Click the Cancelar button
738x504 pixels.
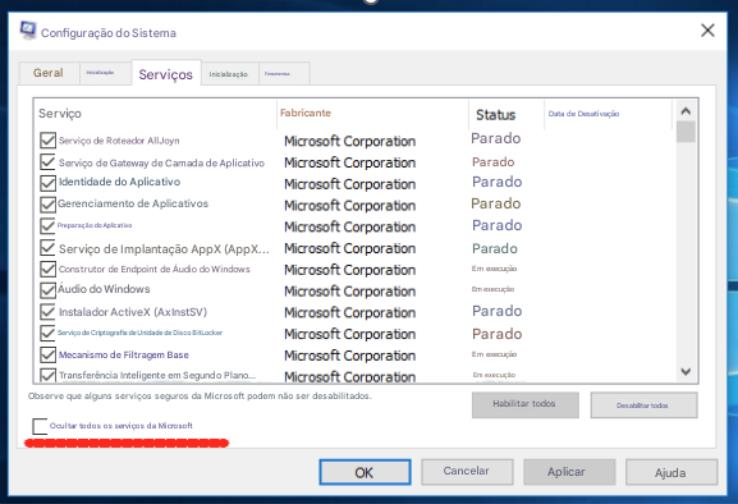tap(467, 472)
